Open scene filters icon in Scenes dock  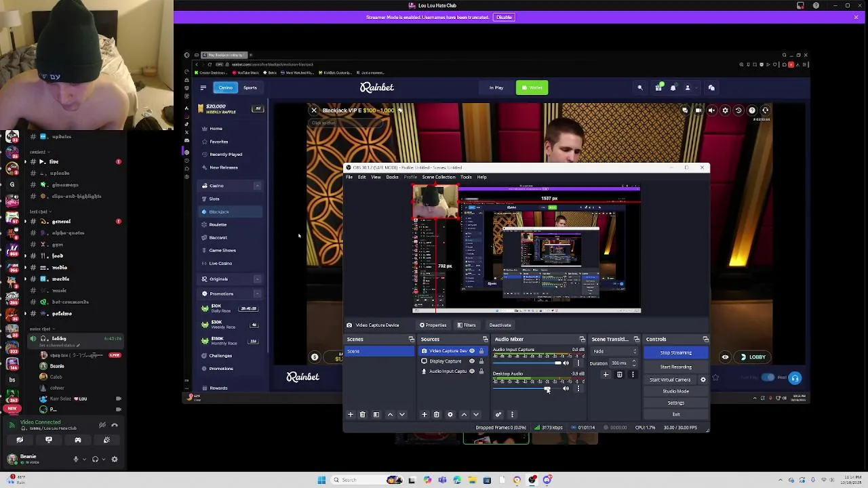point(376,414)
